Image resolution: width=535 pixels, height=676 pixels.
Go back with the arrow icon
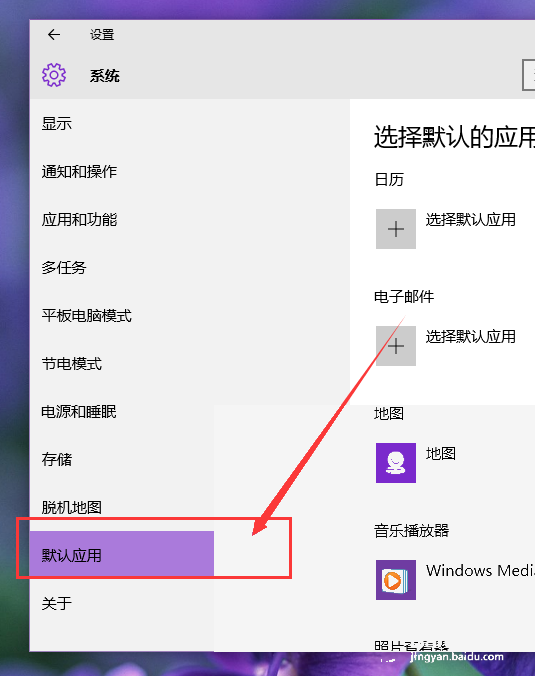point(54,34)
